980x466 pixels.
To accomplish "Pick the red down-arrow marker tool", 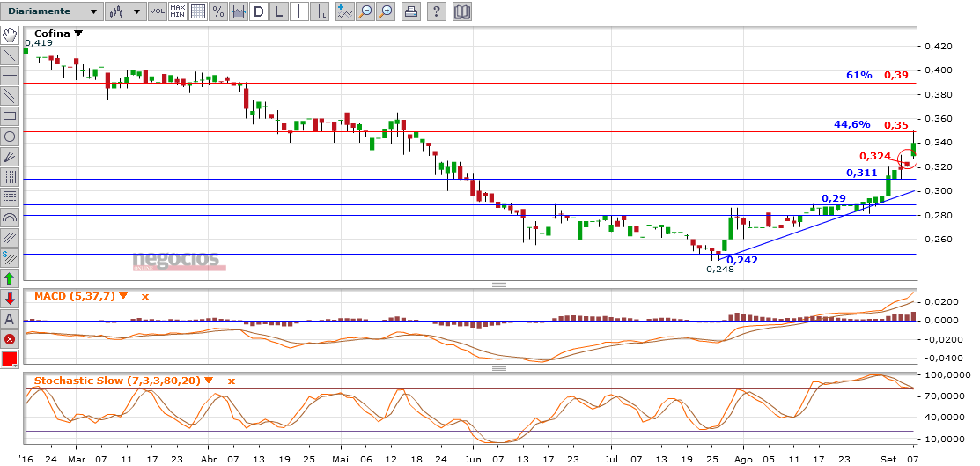I will 10,299.
